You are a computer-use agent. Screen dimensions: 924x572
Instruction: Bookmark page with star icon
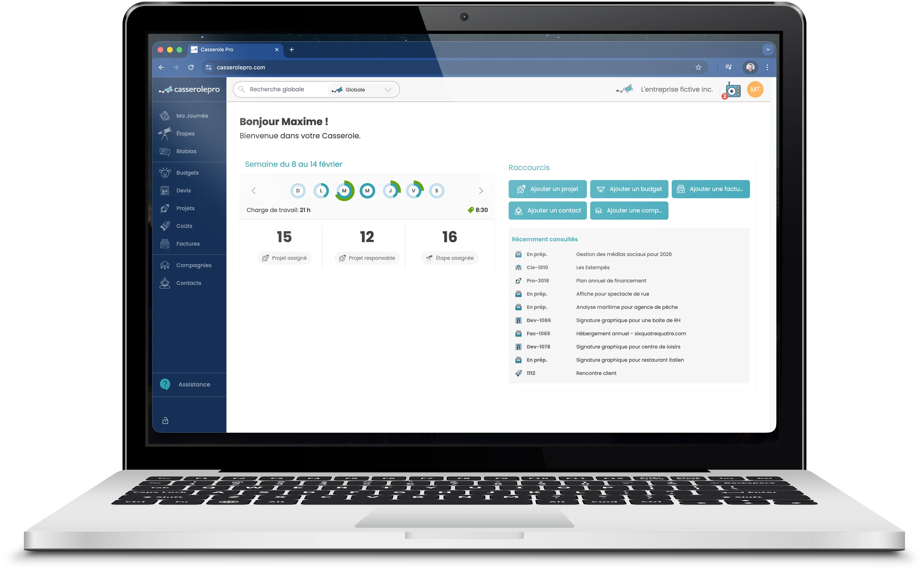pos(698,67)
